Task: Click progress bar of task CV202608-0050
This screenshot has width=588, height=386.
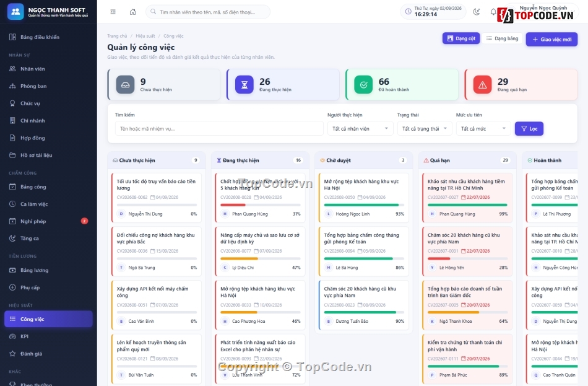Action: (364, 205)
